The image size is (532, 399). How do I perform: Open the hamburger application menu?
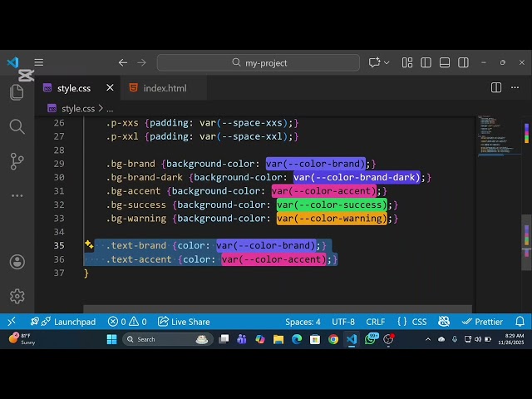(39, 62)
